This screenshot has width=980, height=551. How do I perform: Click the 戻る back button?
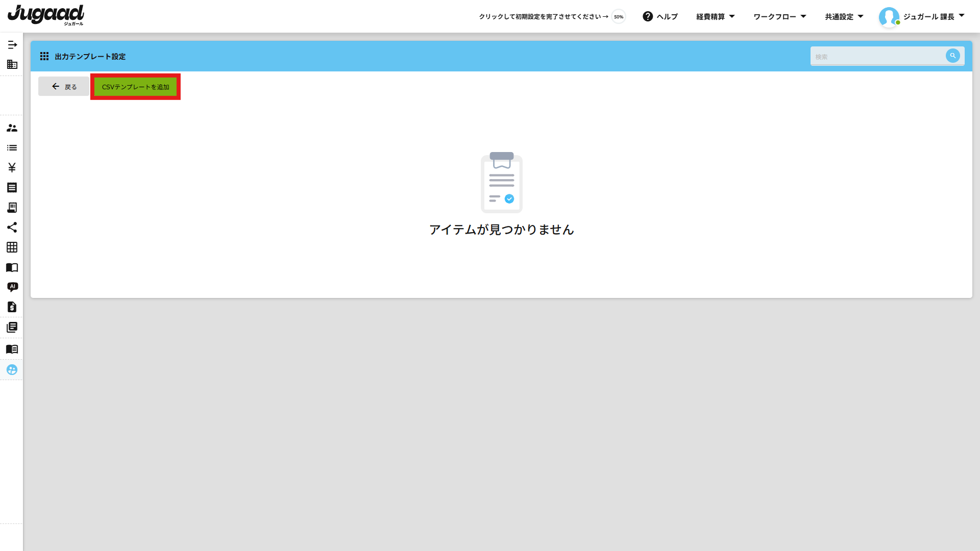(64, 87)
